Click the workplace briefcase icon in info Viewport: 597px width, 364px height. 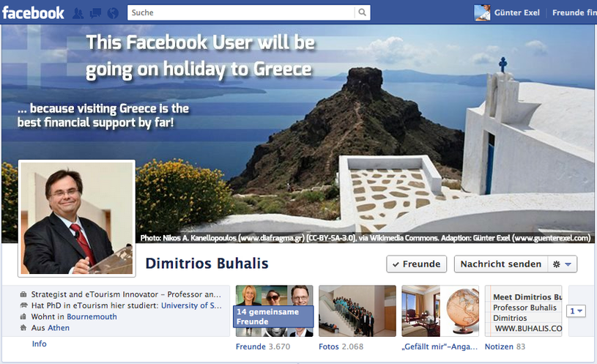pos(23,294)
